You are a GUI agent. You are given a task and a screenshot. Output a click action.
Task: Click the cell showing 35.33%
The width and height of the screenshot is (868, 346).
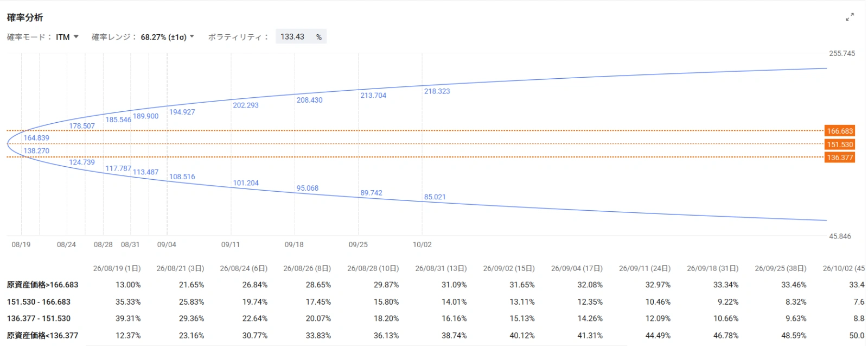point(128,301)
